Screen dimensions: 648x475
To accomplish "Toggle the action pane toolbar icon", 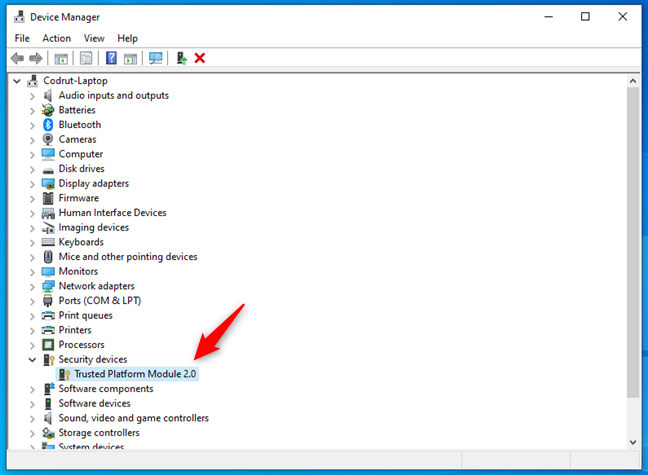I will coord(130,59).
